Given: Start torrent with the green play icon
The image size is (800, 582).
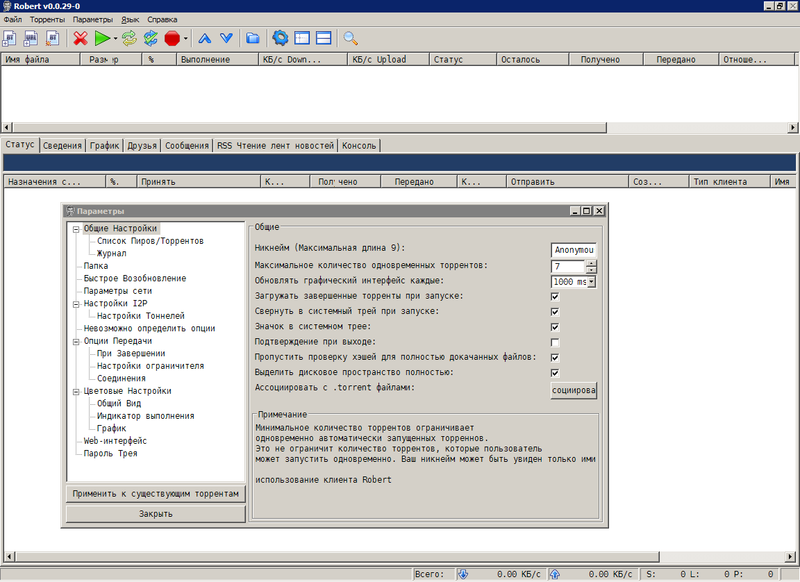Looking at the screenshot, I should coord(102,38).
